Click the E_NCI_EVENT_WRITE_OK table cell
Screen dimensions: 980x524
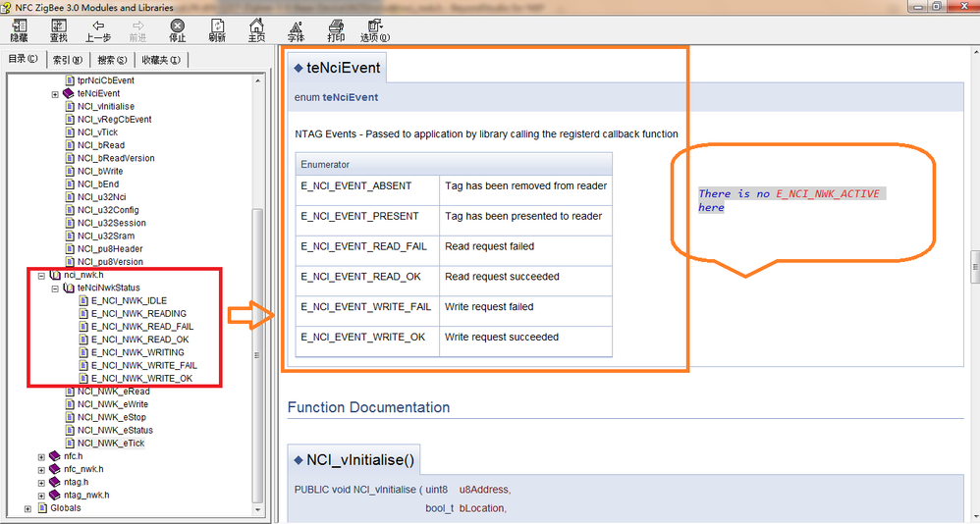tap(367, 341)
